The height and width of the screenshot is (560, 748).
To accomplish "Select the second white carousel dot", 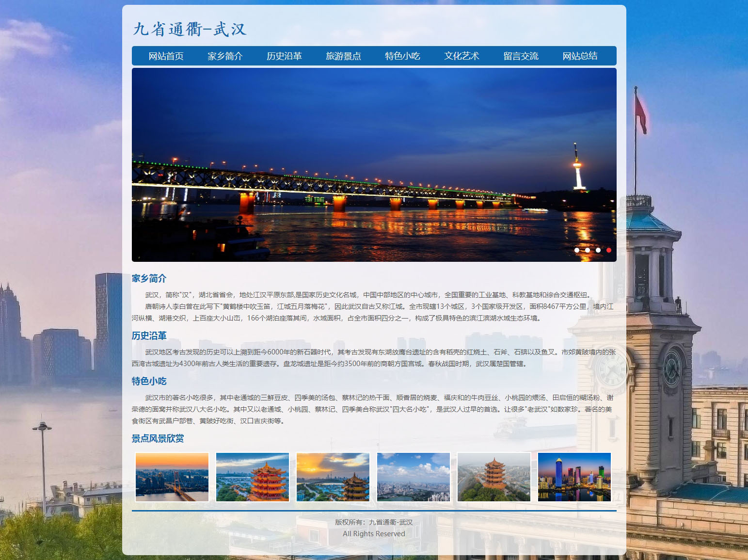I will coord(588,250).
